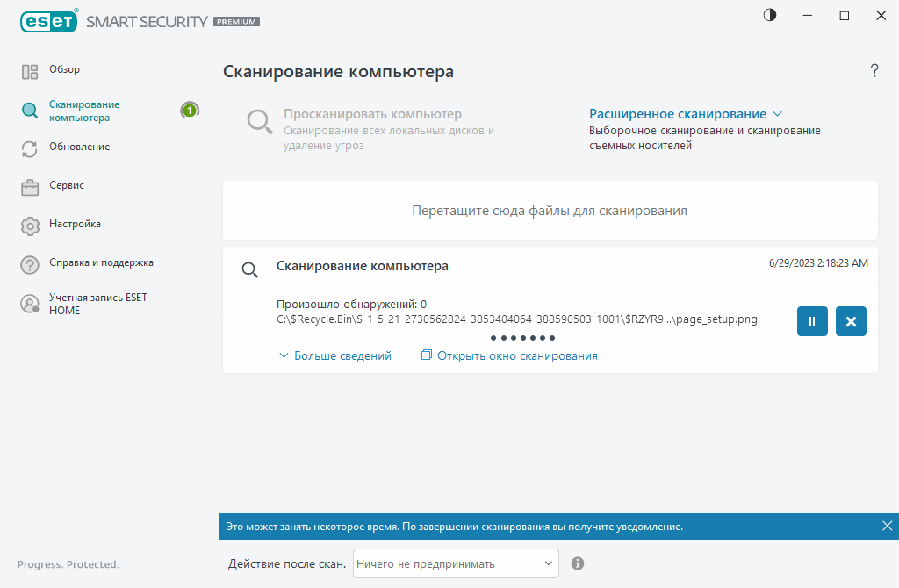Pause the running computer scan
This screenshot has height=588, width=899.
(x=812, y=321)
